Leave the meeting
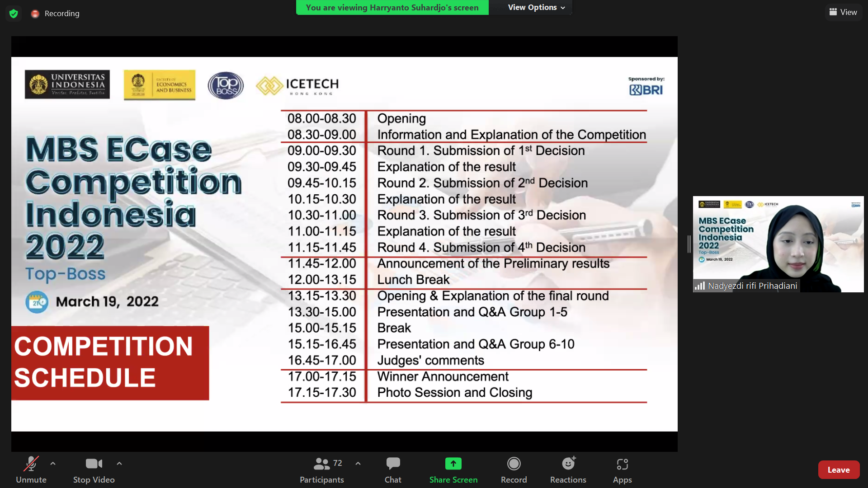 (839, 469)
